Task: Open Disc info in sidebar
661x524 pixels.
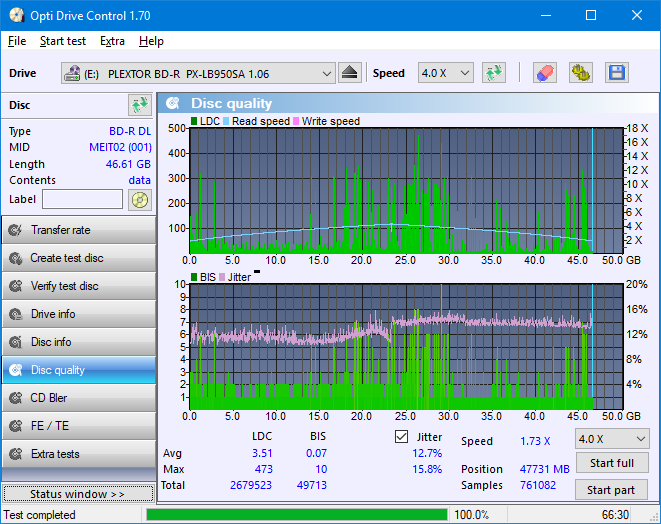Action: (79, 342)
